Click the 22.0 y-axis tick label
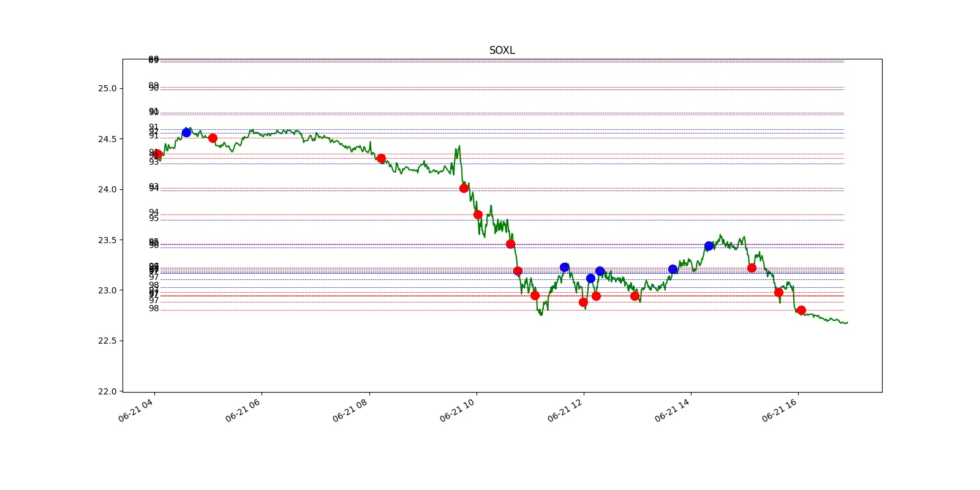The image size is (980, 490). [x=107, y=391]
